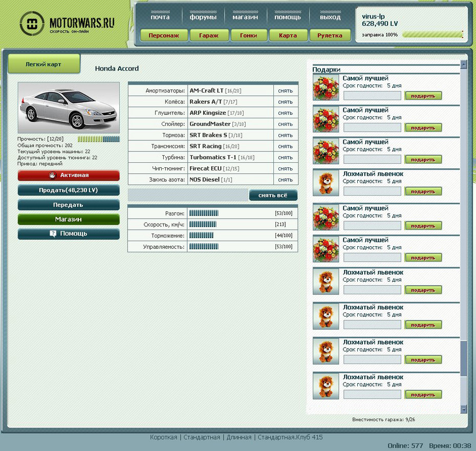This screenshot has width=476, height=451.
Task: Click the Торможение stat bar
Action: 201,235
